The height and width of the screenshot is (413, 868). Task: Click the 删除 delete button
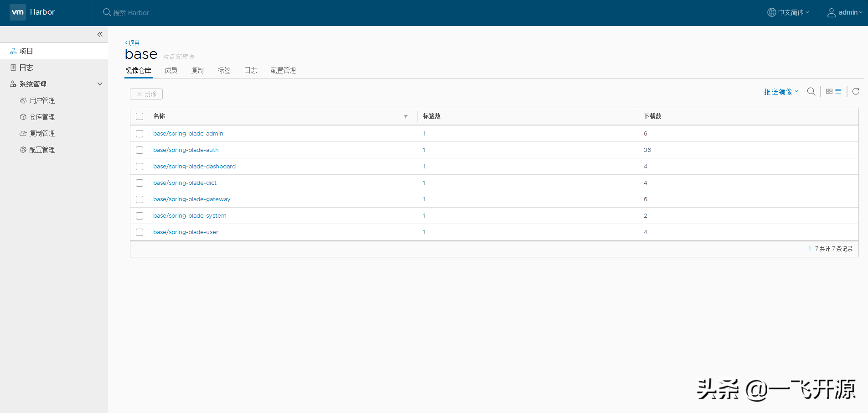tap(146, 94)
